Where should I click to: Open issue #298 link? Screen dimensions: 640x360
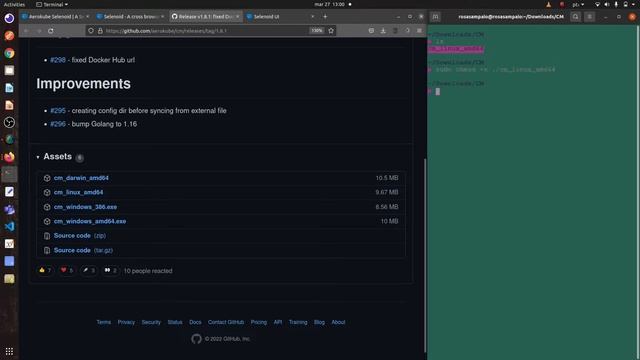(58, 60)
